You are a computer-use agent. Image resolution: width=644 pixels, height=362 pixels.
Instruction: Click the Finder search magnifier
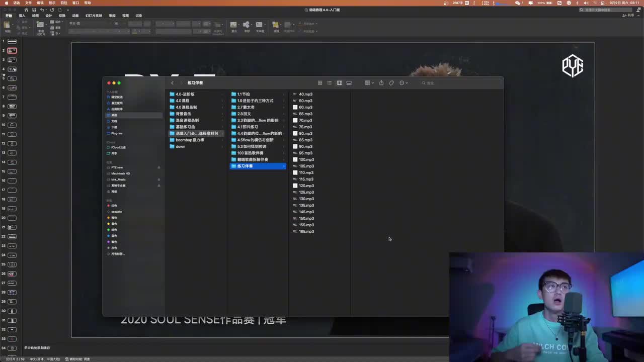[x=424, y=83]
